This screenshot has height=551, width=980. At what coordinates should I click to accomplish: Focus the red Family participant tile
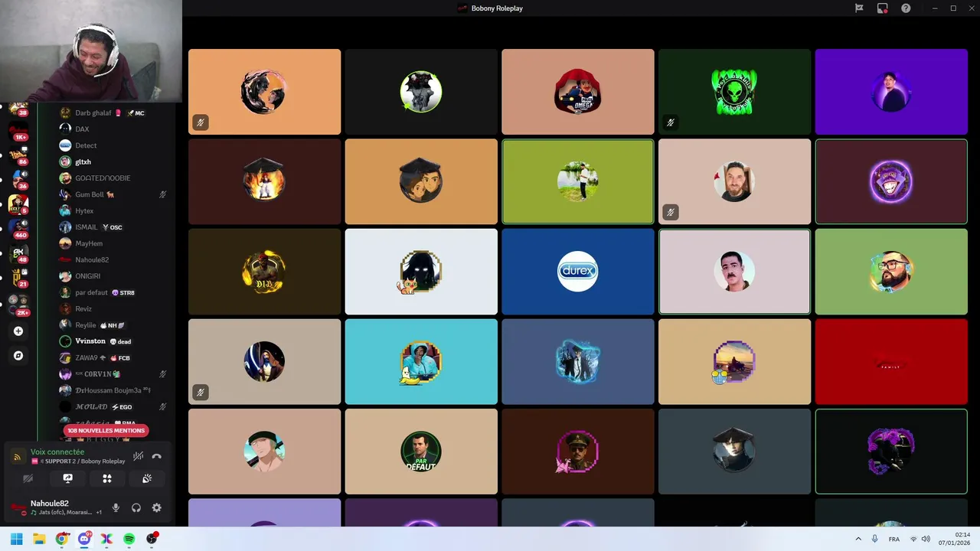click(x=891, y=361)
